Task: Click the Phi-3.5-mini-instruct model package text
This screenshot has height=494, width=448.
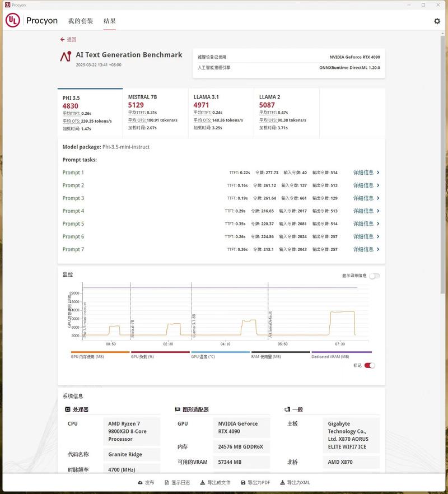Action: click(126, 147)
